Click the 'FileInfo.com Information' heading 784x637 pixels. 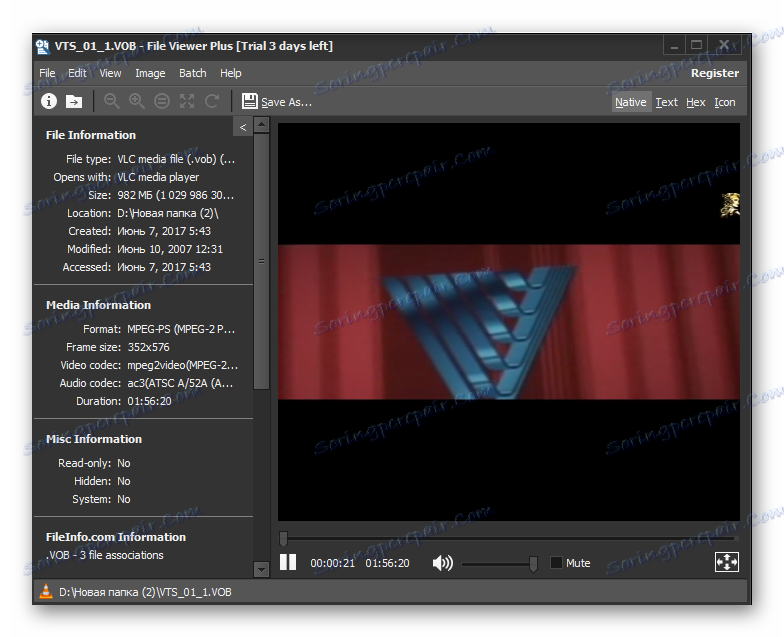click(x=116, y=537)
